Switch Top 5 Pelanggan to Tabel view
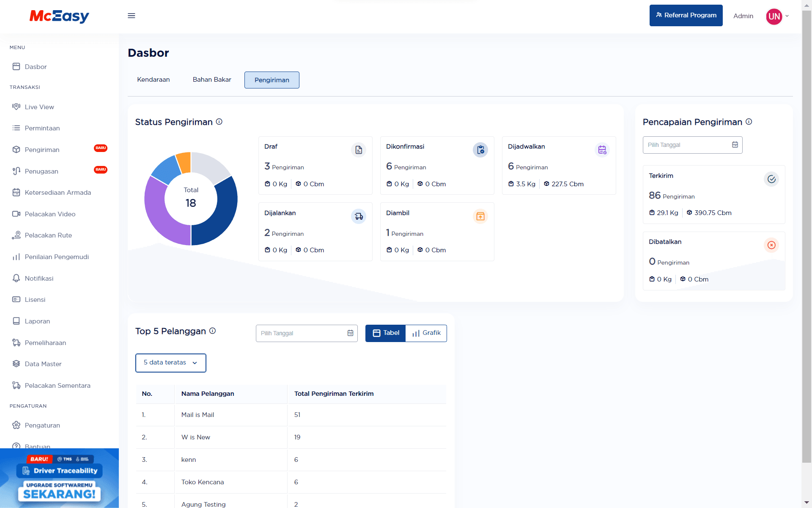The image size is (812, 508). (386, 333)
